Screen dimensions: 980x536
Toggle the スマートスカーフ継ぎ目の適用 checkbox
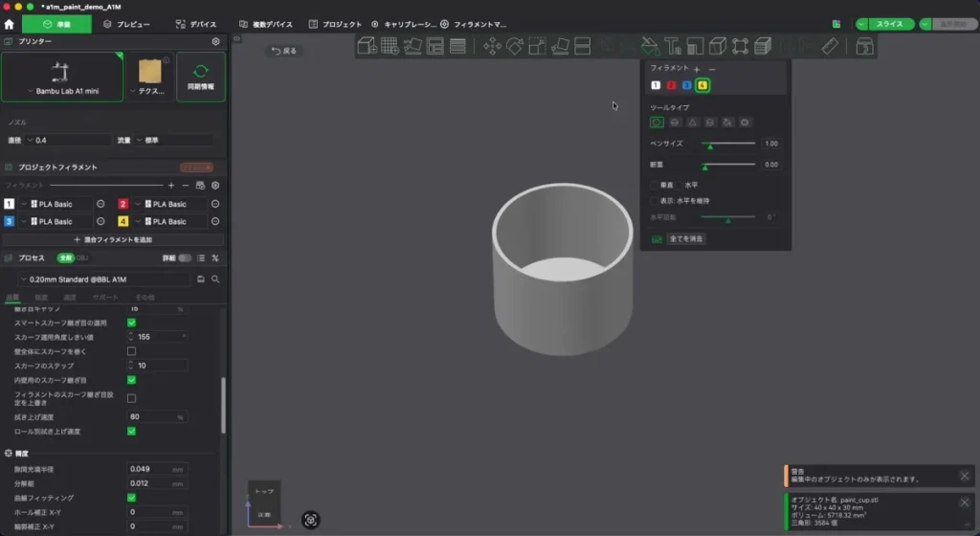click(x=131, y=323)
